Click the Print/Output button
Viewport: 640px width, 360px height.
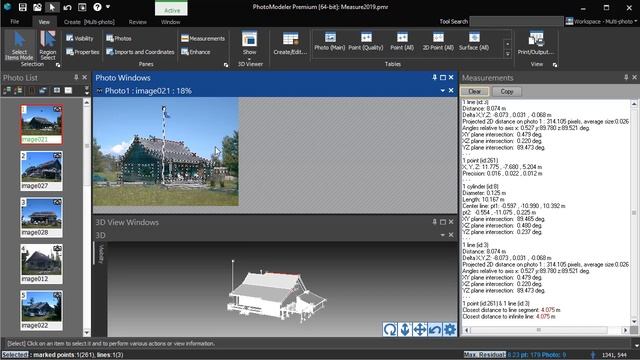(x=536, y=44)
